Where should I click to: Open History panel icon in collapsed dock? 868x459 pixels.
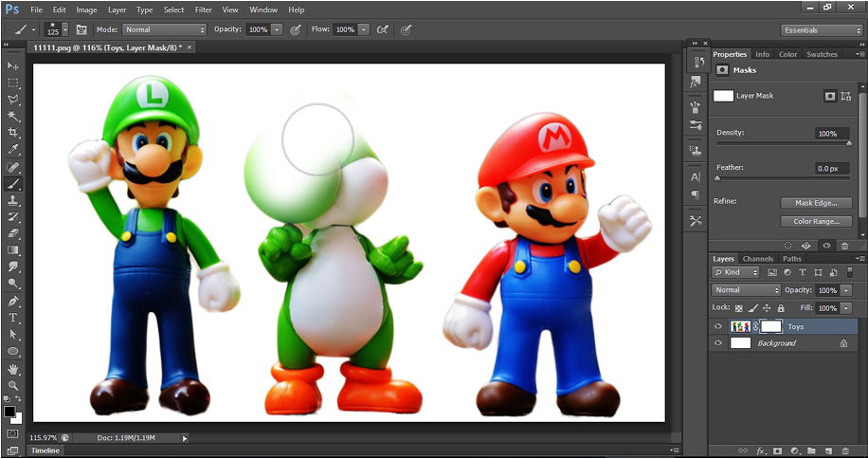(x=698, y=63)
